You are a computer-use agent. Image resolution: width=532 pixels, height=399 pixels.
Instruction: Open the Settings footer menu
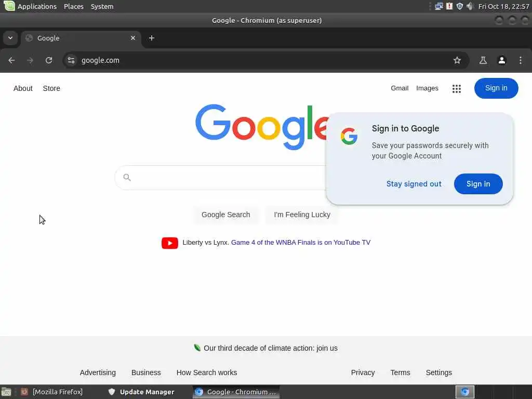point(438,373)
